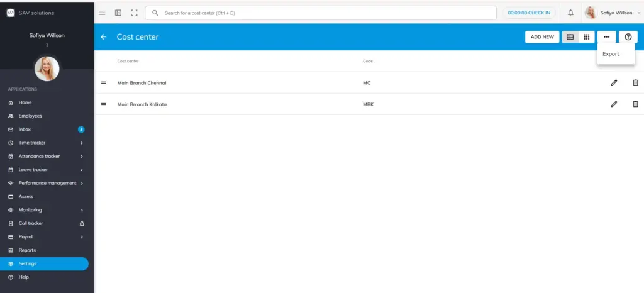644x293 pixels.
Task: Click drag handle of Main Branch Chennai row
Action: tap(104, 83)
